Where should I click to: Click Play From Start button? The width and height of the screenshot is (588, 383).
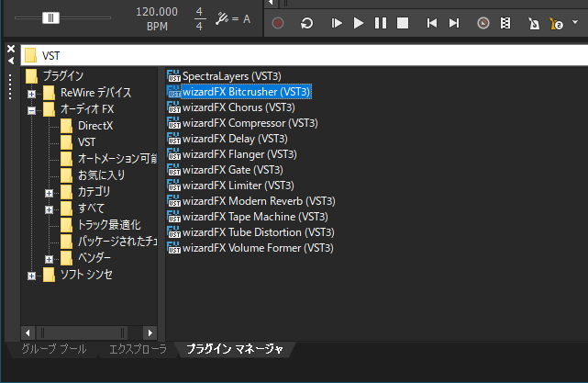click(x=337, y=23)
